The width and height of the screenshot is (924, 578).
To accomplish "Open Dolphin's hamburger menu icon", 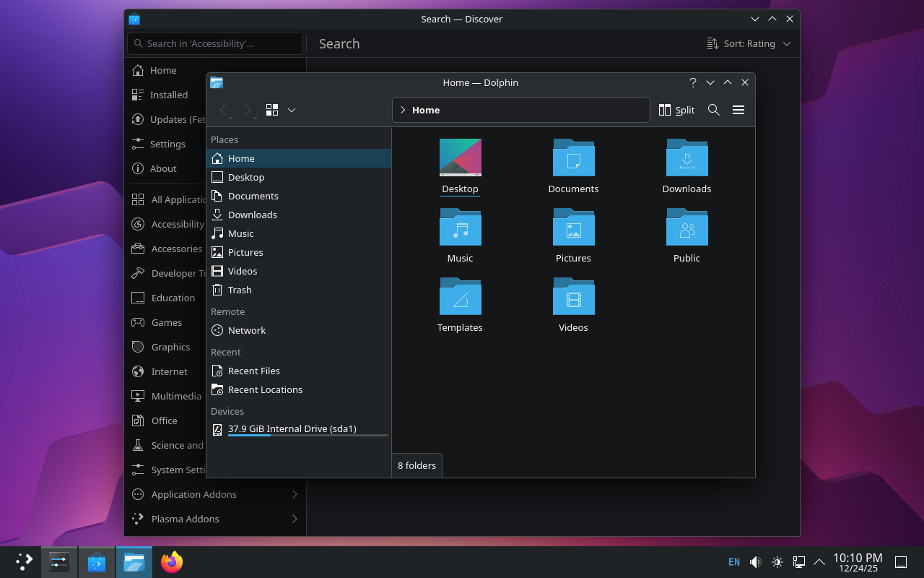I will tap(738, 110).
